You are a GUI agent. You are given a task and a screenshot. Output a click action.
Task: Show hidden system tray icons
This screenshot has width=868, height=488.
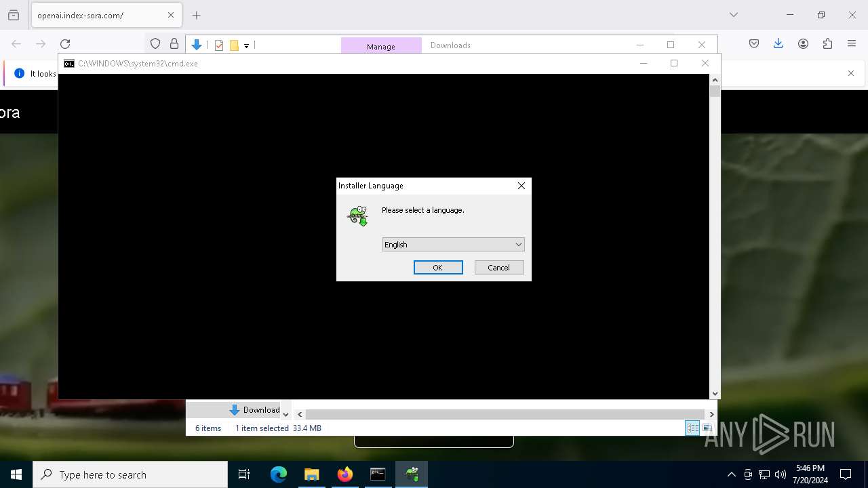point(731,474)
